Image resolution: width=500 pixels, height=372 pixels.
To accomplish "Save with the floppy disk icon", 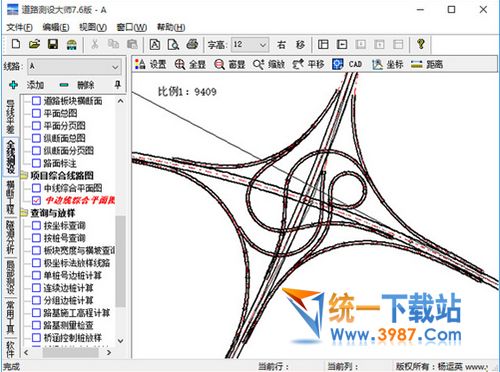I will pos(53,44).
